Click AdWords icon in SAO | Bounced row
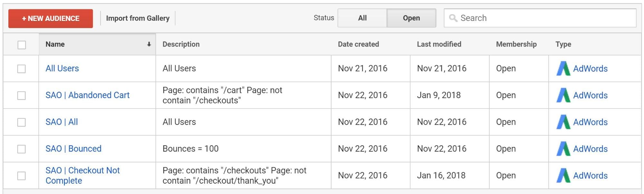 click(x=563, y=149)
